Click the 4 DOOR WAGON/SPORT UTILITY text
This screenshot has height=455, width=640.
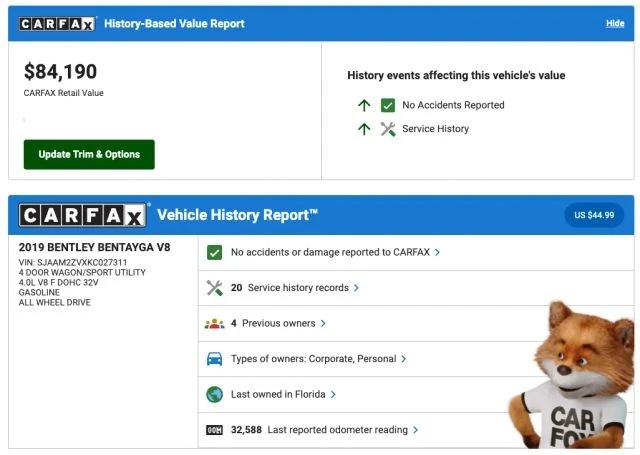coord(82,273)
